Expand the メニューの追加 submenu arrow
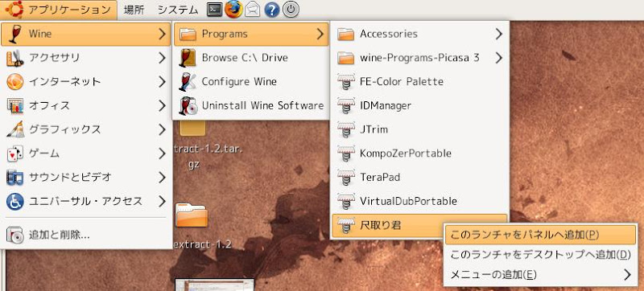The width and height of the screenshot is (644, 291). pos(627,274)
